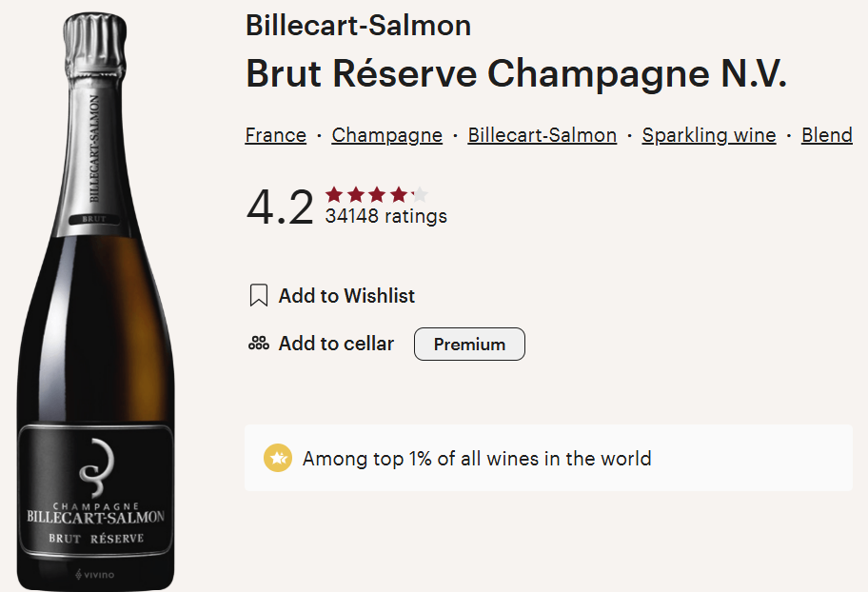This screenshot has height=592, width=868.
Task: Click the fifth partially filled star
Action: point(420,194)
